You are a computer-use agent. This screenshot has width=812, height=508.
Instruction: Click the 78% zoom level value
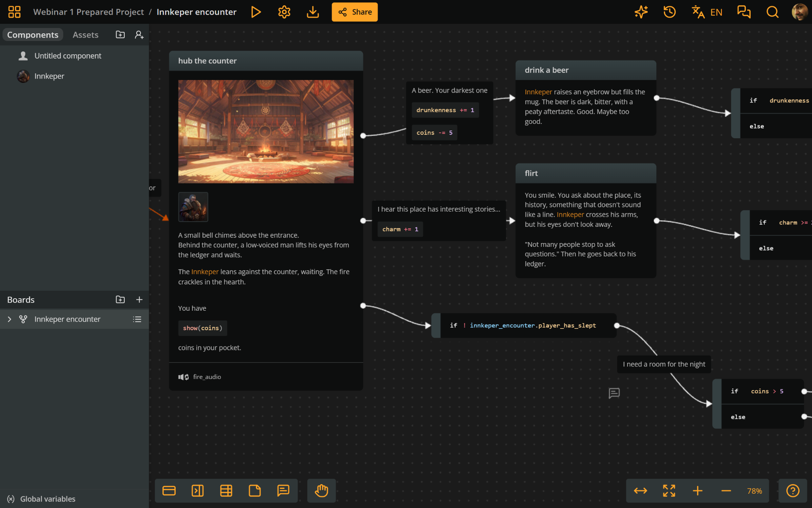point(754,491)
